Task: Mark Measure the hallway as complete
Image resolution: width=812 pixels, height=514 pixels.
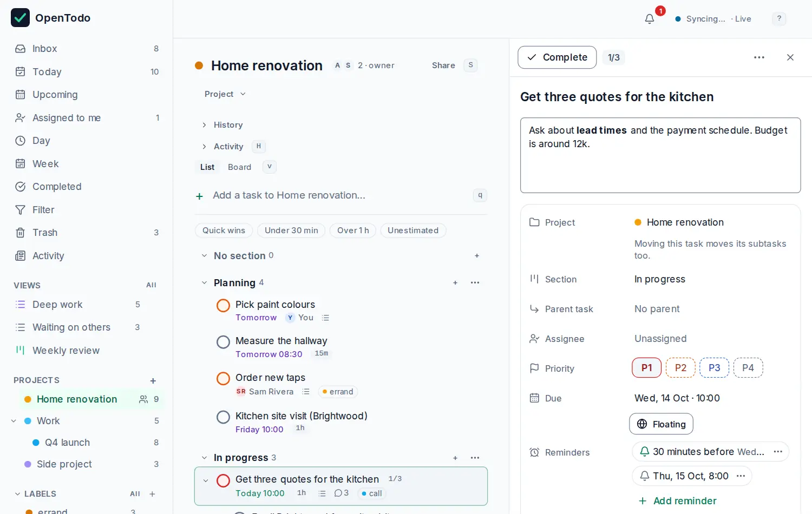Action: click(223, 342)
